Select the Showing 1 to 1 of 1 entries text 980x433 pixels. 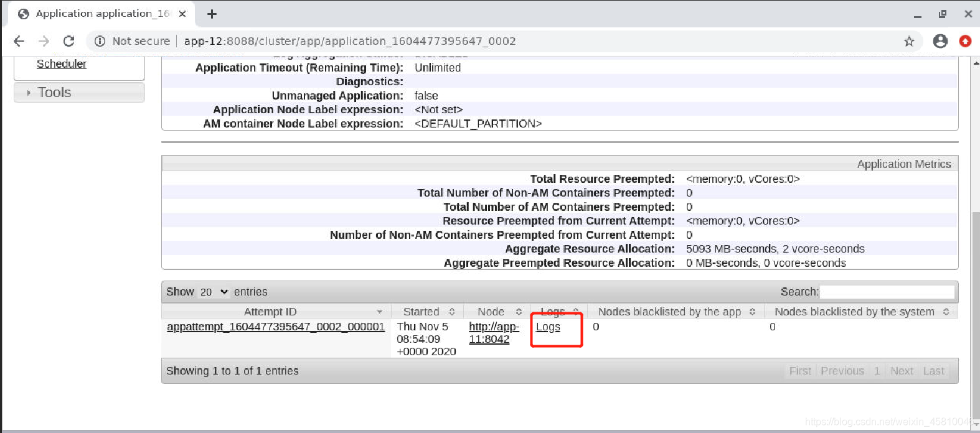coord(232,371)
